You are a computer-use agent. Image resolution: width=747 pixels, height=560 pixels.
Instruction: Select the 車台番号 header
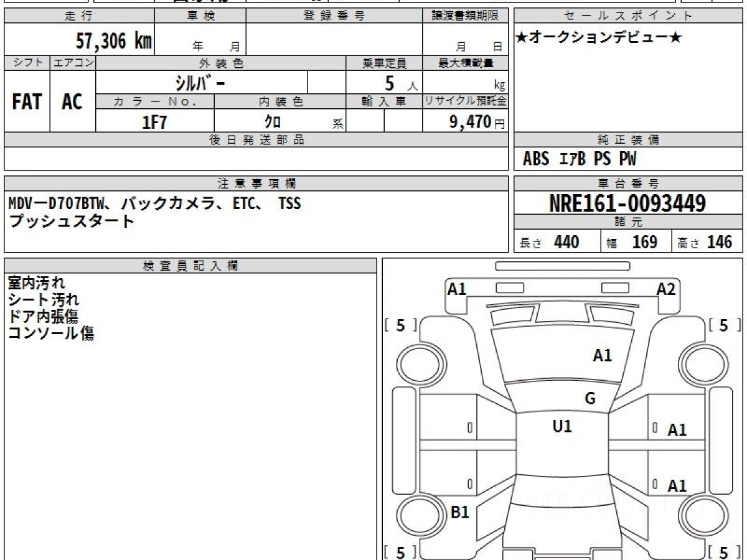tap(628, 184)
